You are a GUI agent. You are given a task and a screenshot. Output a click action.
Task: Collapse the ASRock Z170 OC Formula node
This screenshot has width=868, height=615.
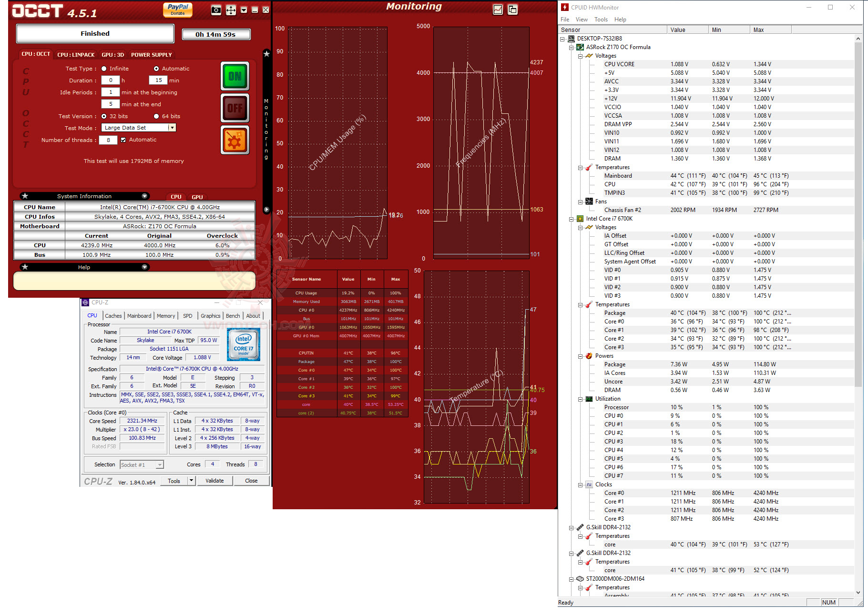click(572, 48)
